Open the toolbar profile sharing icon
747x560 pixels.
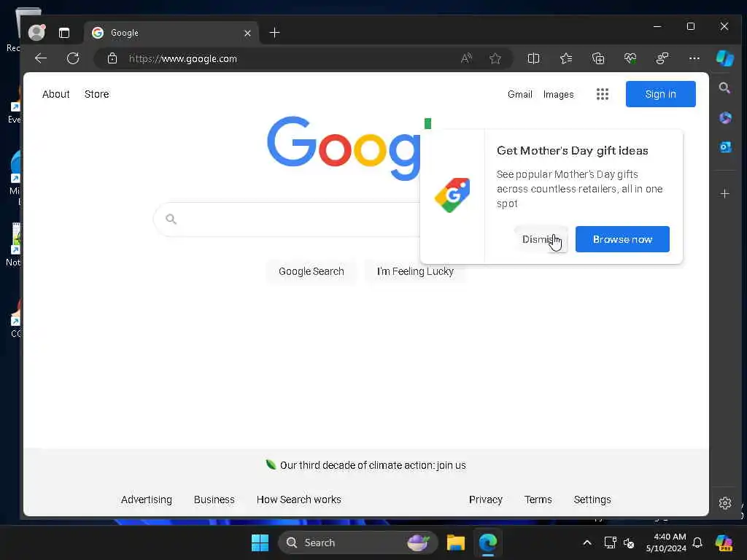[x=662, y=58]
